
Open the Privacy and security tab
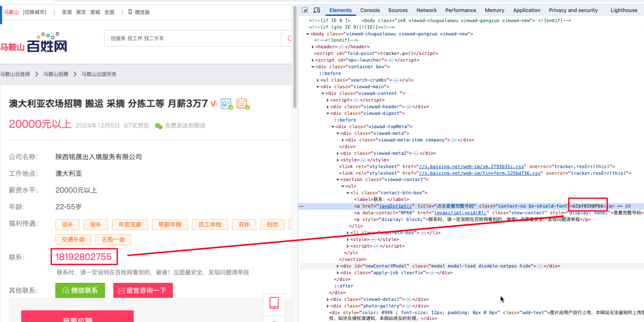coord(573,10)
